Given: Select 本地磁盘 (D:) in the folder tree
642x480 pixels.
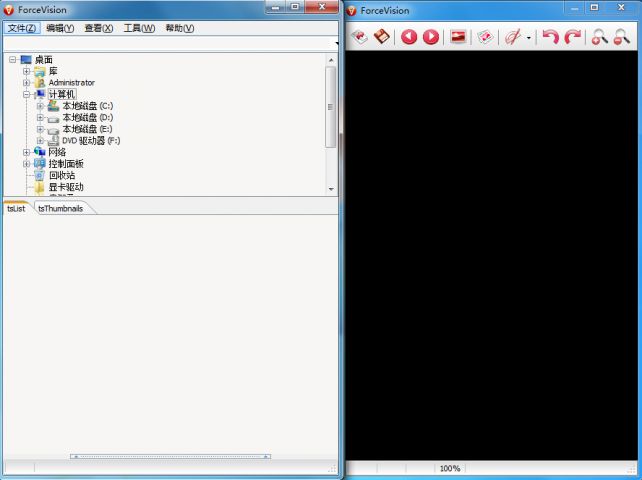Looking at the screenshot, I should pyautogui.click(x=87, y=117).
